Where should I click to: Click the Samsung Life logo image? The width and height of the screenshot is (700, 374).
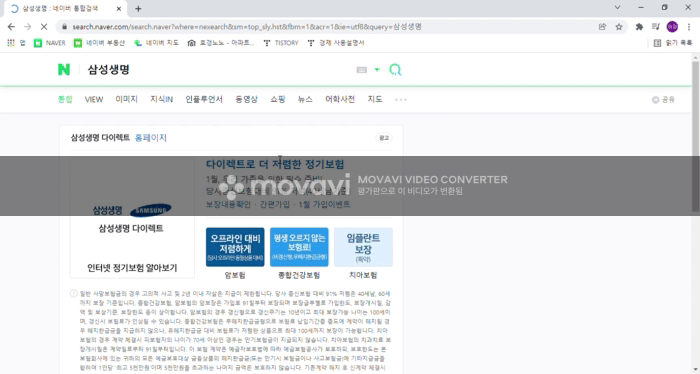132,211
